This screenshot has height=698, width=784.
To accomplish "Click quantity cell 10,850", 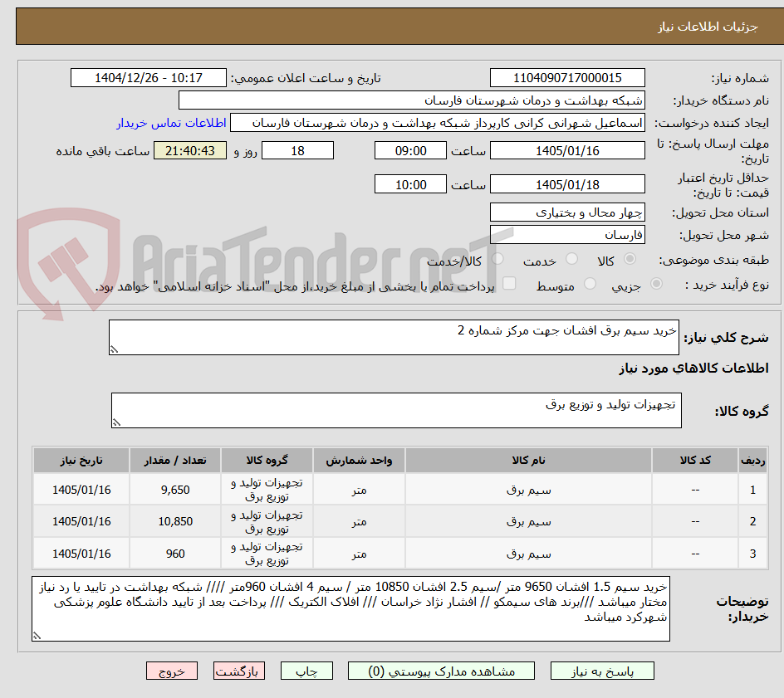I will pos(175,521).
